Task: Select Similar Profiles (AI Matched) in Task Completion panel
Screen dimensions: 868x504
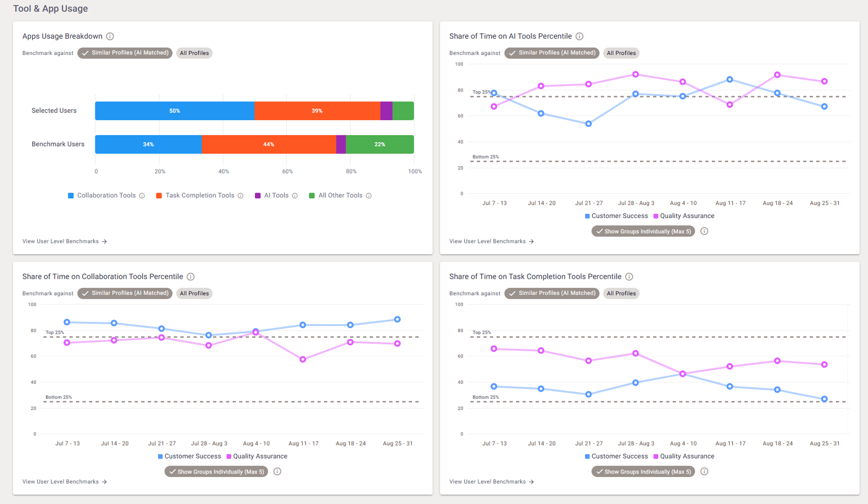Action: click(x=551, y=293)
